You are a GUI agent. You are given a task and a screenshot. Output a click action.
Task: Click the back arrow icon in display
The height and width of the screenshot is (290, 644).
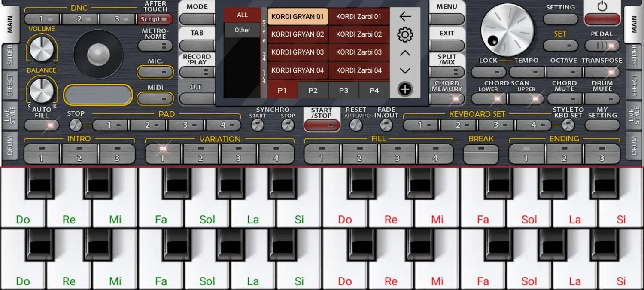(405, 16)
